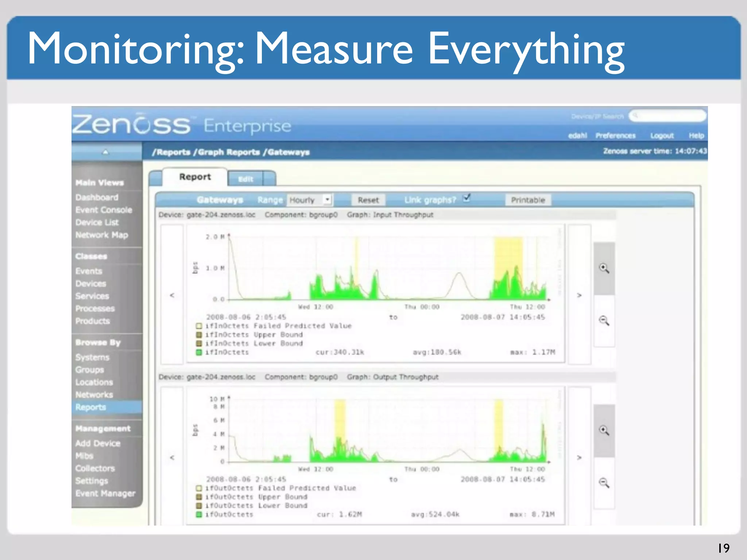The height and width of the screenshot is (560, 747).
Task: Browse by Groups
Action: tap(89, 370)
